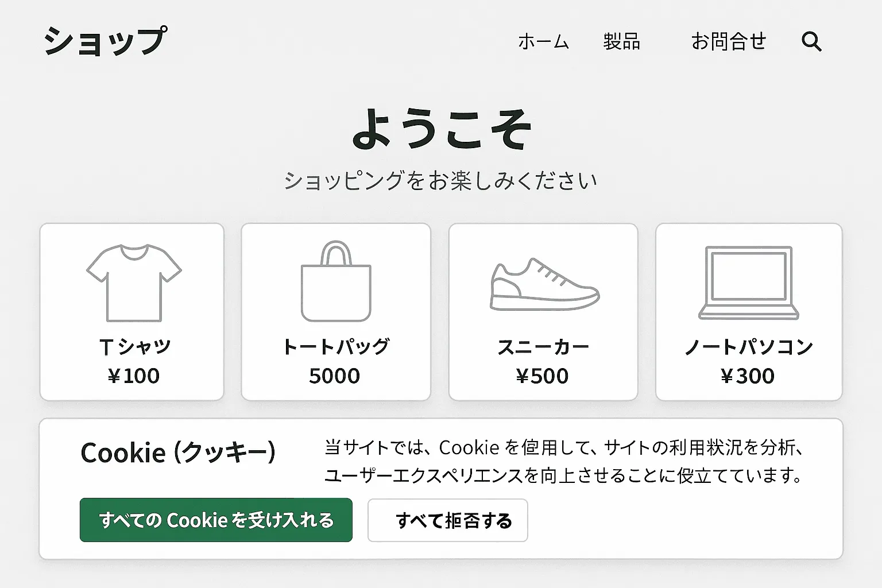Click すべて拒否する to reject cookies
This screenshot has width=882, height=588.
coord(448,520)
